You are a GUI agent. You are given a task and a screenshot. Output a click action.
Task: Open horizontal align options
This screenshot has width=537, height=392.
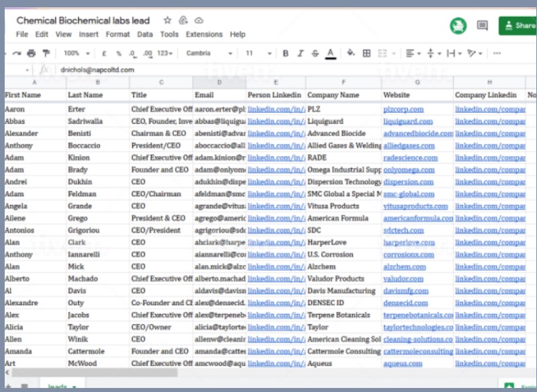(x=413, y=53)
